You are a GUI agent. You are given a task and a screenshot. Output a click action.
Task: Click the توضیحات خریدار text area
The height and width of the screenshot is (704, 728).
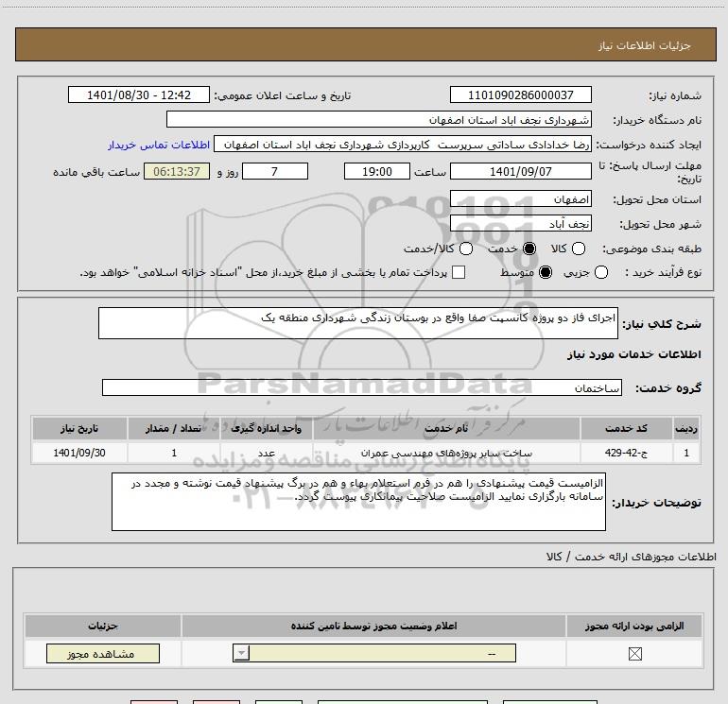358,502
